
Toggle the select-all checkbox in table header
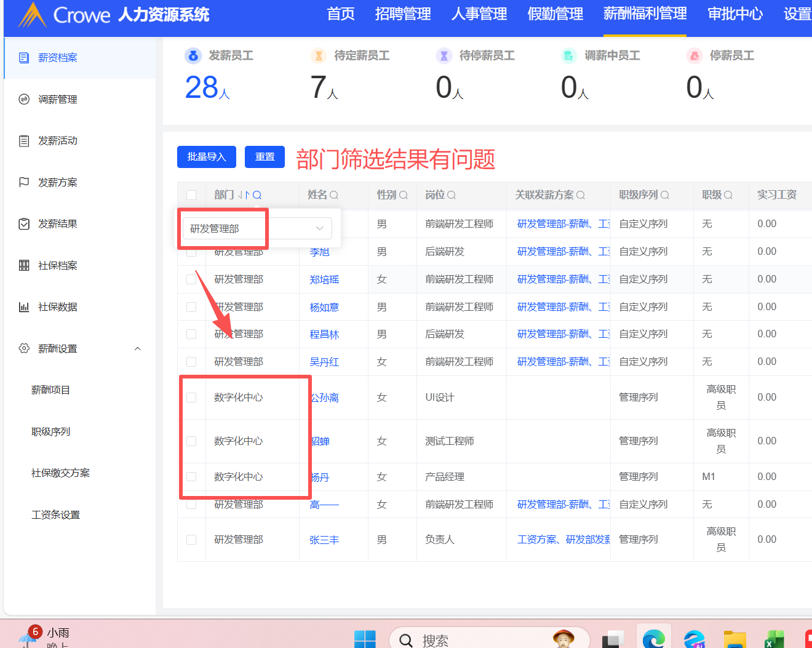pyautogui.click(x=191, y=195)
